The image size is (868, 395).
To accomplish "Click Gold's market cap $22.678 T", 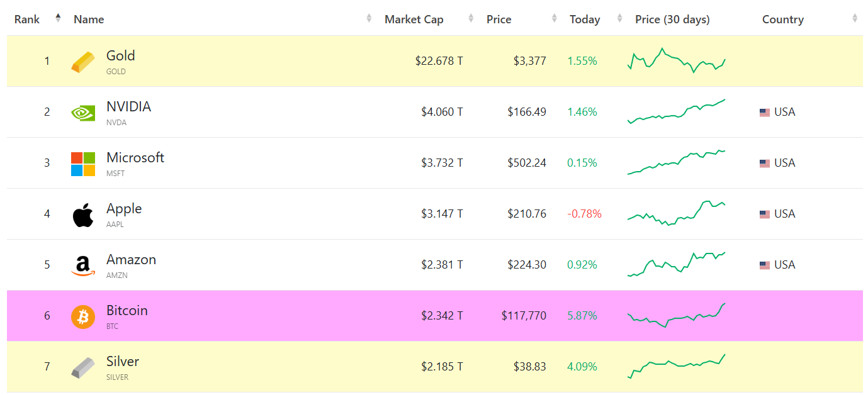I will click(439, 61).
